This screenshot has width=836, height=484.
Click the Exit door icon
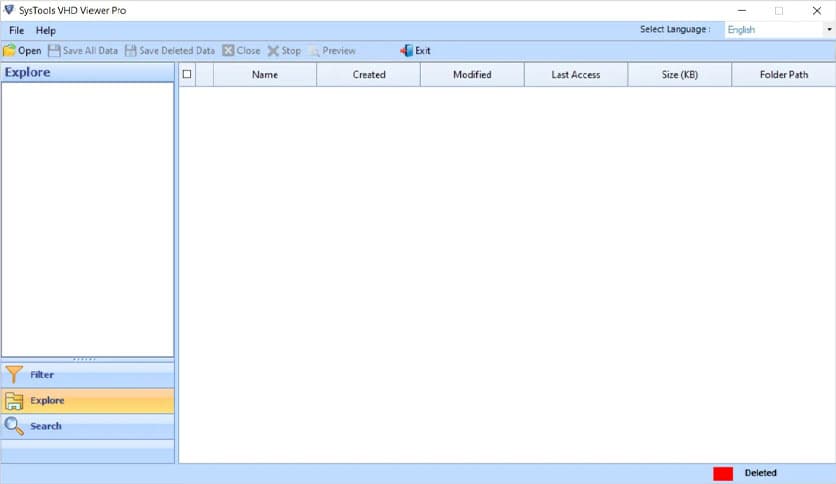click(x=406, y=51)
